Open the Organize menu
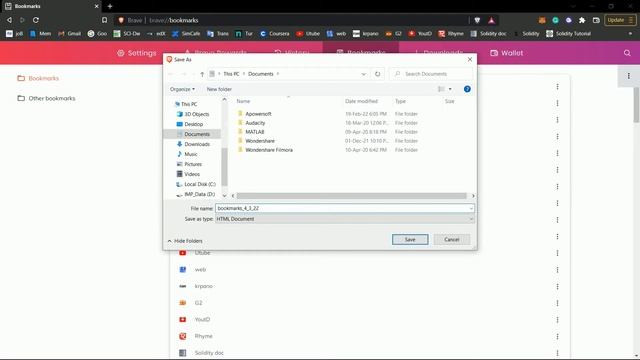This screenshot has width=640, height=360. click(x=182, y=89)
